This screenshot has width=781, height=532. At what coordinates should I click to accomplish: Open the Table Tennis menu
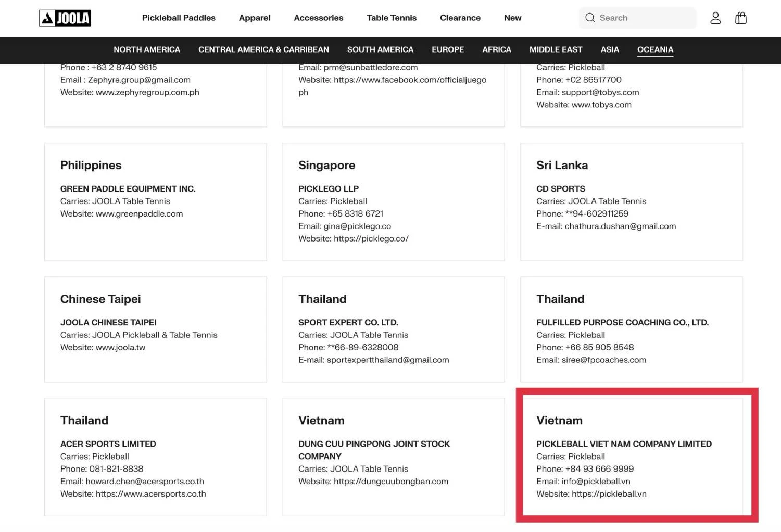392,18
